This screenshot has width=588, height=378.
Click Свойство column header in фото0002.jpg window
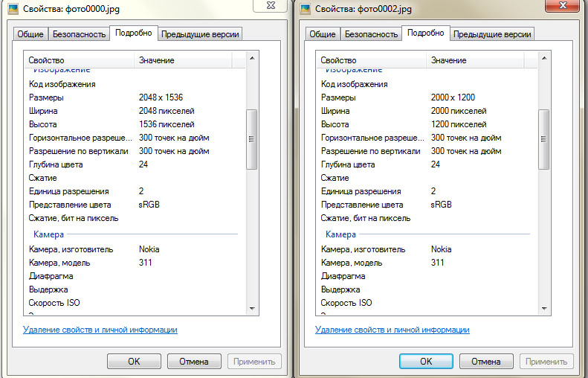pyautogui.click(x=371, y=60)
